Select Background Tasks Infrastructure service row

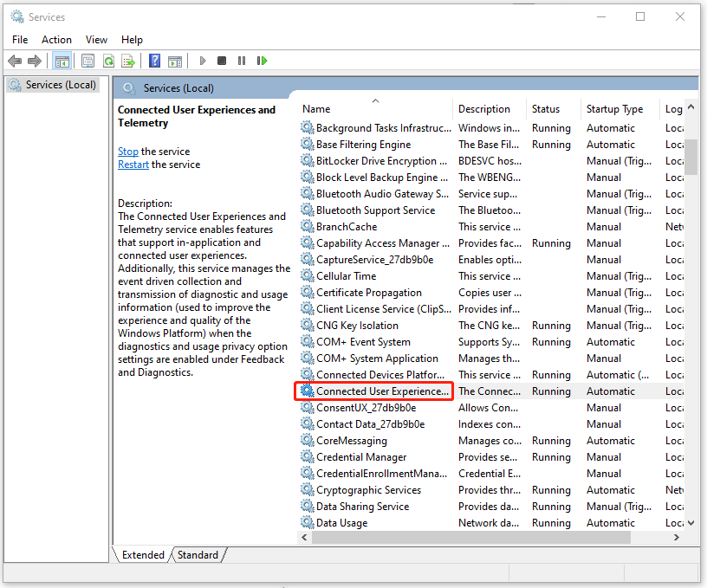tap(491, 128)
